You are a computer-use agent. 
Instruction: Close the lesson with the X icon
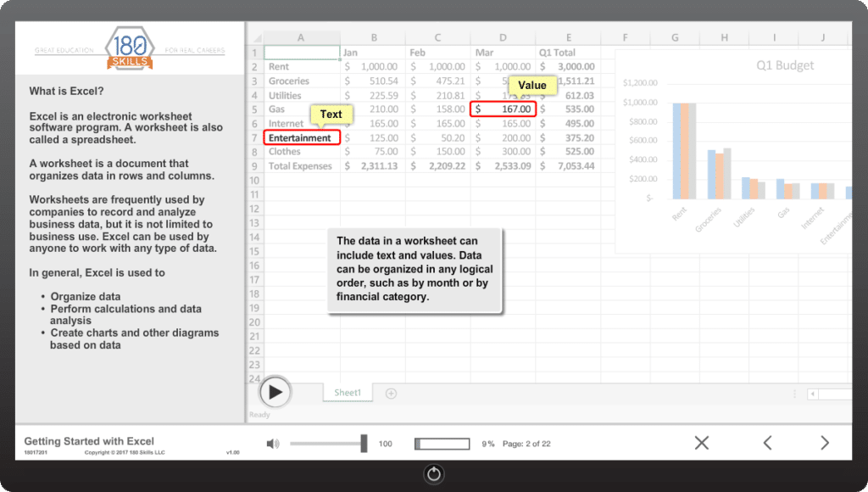click(701, 443)
